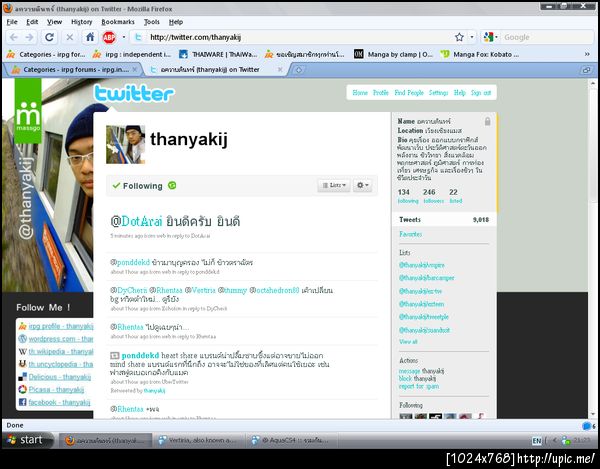Open th.wikipedia - thanyakij link
This screenshot has width=600, height=469.
pyautogui.click(x=61, y=352)
